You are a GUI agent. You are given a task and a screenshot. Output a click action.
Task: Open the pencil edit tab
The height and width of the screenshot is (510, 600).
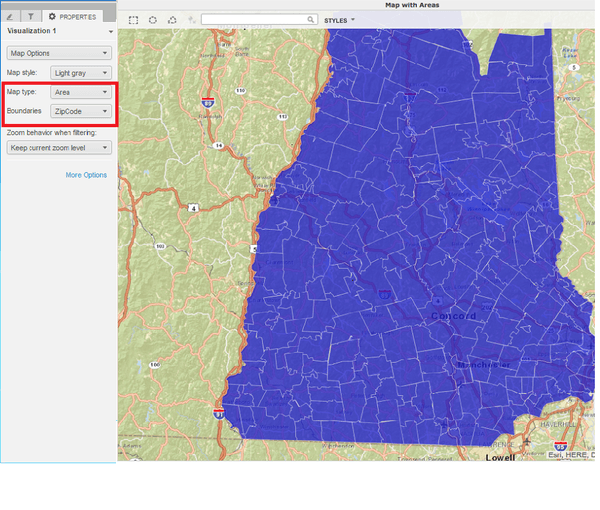(x=11, y=17)
